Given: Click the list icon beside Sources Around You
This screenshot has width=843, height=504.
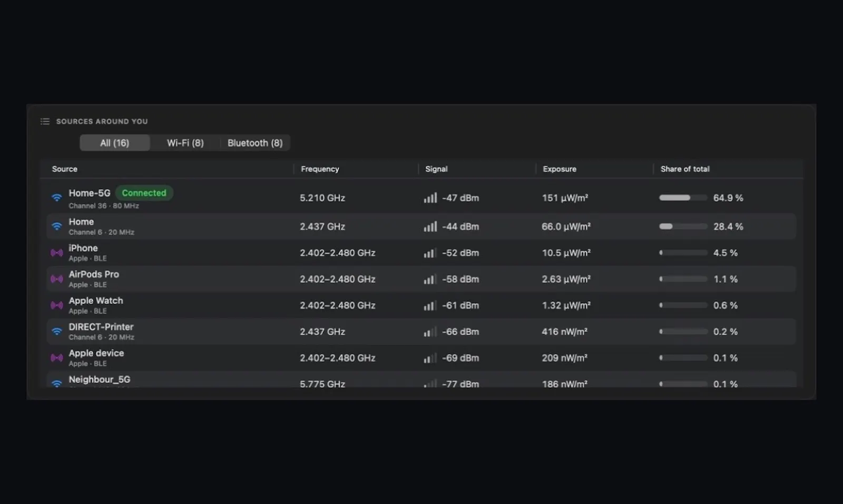Looking at the screenshot, I should click(x=45, y=122).
